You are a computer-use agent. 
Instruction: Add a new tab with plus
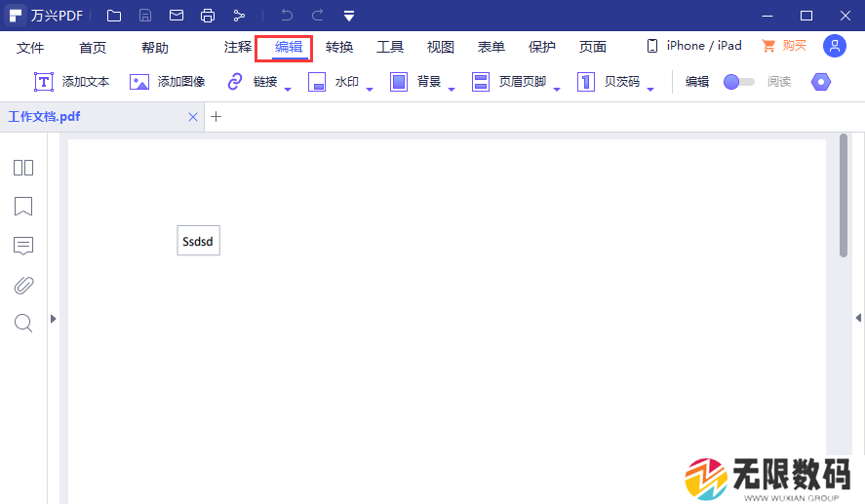tap(216, 116)
